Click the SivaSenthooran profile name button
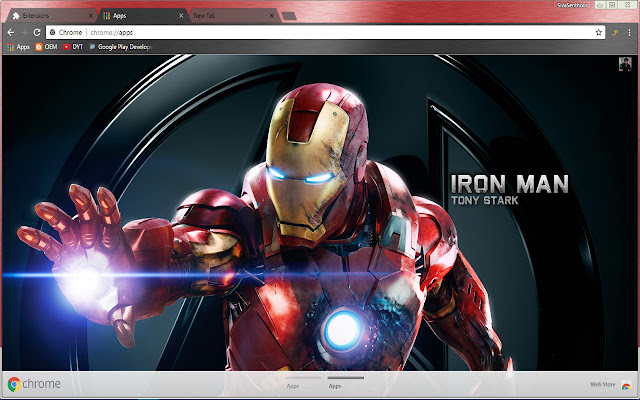The image size is (640, 400). pos(572,5)
